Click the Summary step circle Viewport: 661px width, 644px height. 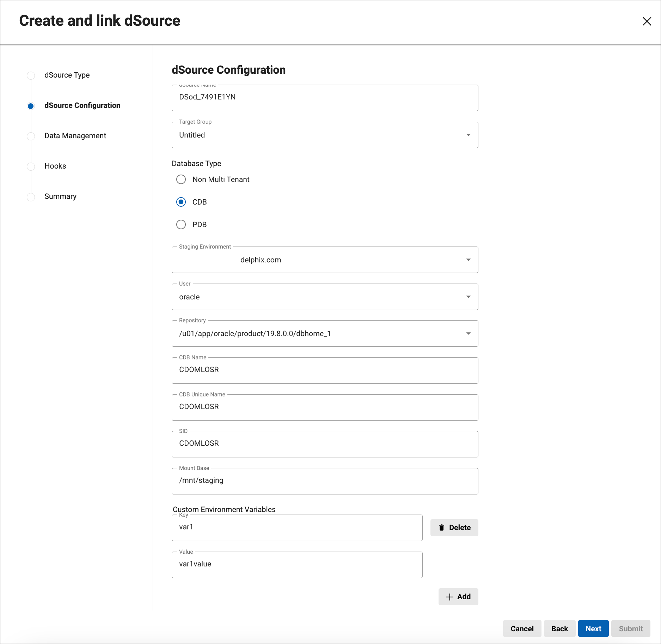pos(31,197)
